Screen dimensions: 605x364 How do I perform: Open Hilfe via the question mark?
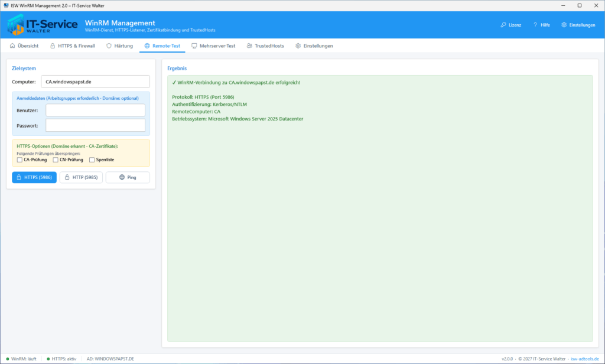click(x=542, y=25)
